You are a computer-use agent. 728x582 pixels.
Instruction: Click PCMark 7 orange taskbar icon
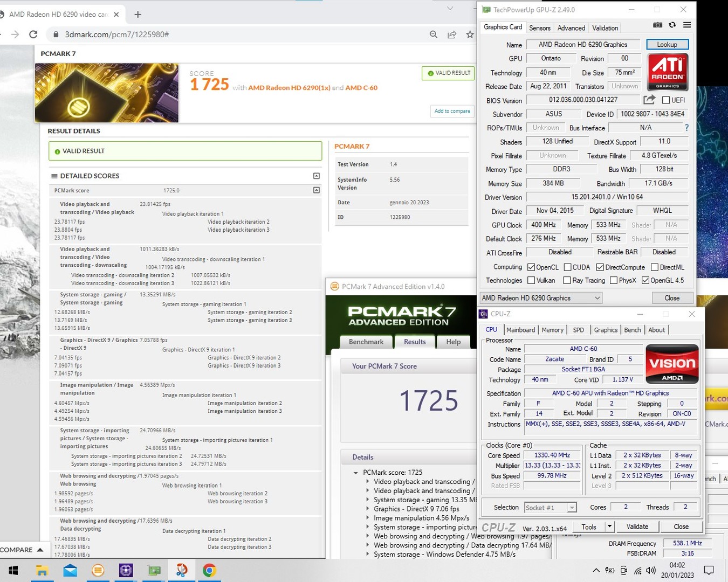point(98,570)
